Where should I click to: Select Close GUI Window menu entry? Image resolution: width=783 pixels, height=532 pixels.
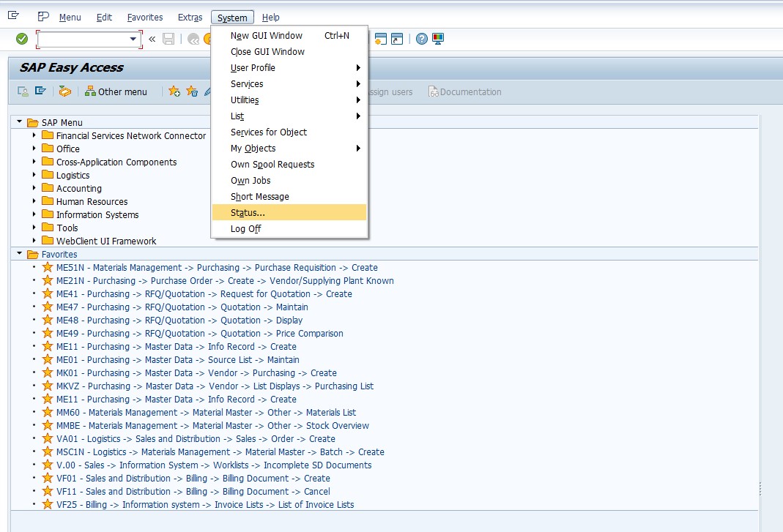pyautogui.click(x=289, y=51)
